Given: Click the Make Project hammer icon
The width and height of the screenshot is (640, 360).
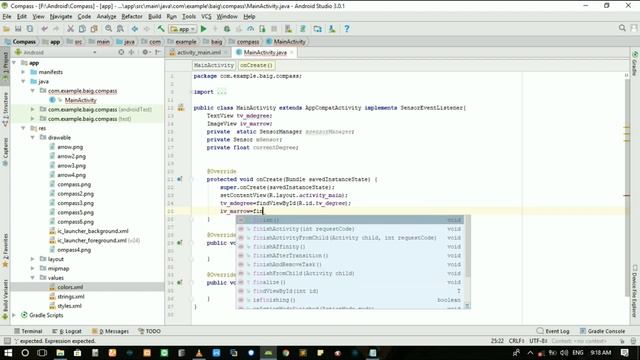Looking at the screenshot, I should click(x=161, y=29).
